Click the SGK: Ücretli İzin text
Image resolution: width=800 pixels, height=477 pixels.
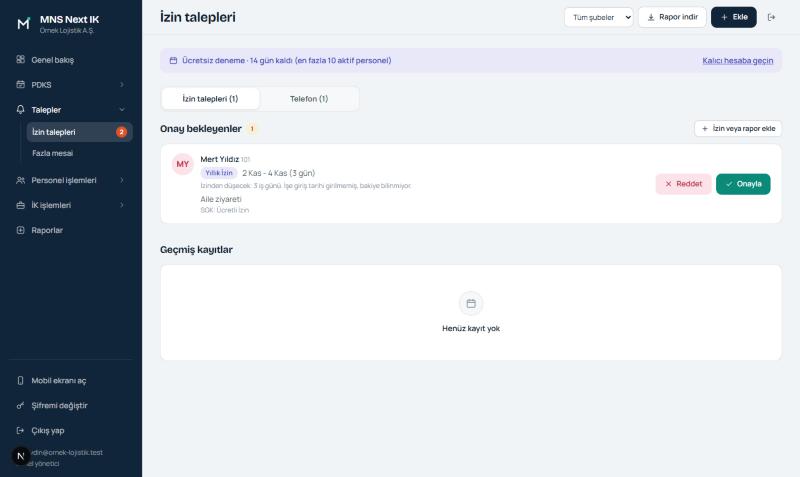tap(224, 210)
